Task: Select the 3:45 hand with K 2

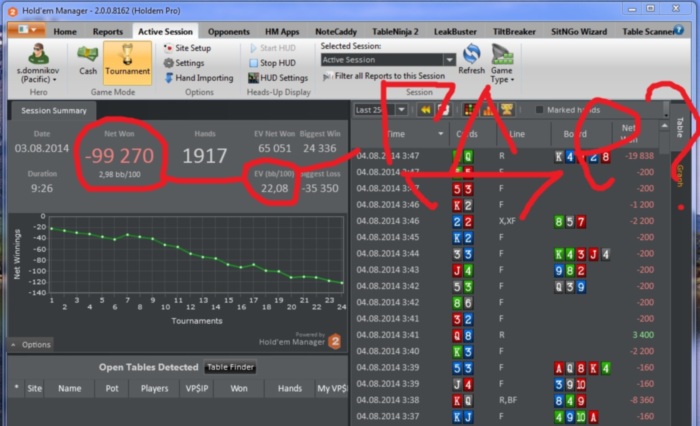Action: pos(505,238)
